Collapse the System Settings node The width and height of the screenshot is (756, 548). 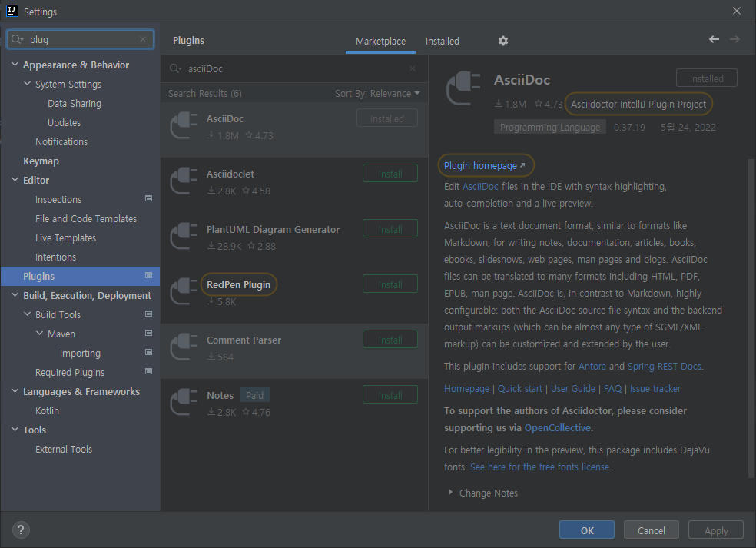[28, 84]
